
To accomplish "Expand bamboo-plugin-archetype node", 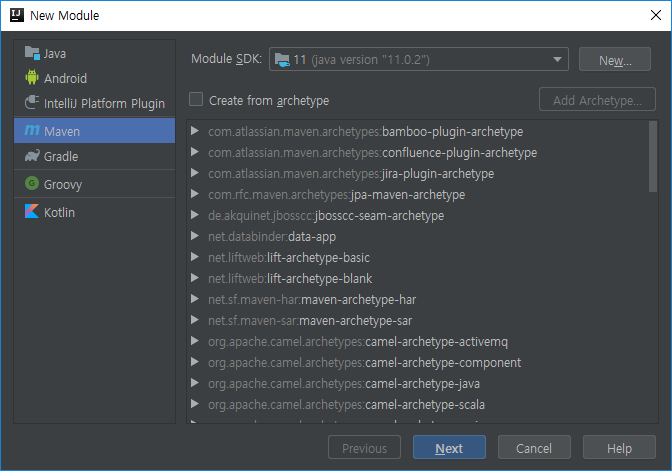I will tap(195, 131).
